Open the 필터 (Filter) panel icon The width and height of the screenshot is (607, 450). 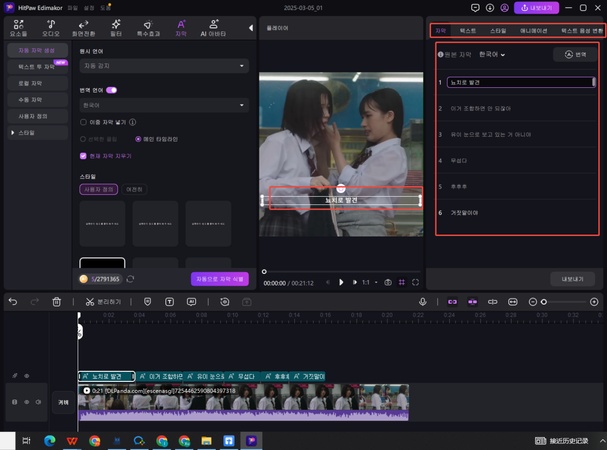point(117,26)
